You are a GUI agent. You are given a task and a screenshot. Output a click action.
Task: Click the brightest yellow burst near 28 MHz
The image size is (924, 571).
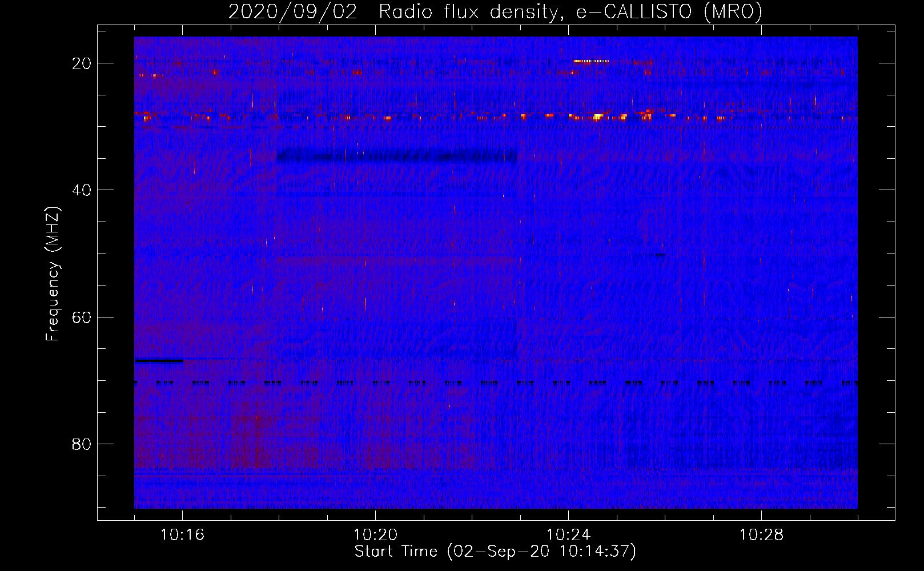pos(598,117)
